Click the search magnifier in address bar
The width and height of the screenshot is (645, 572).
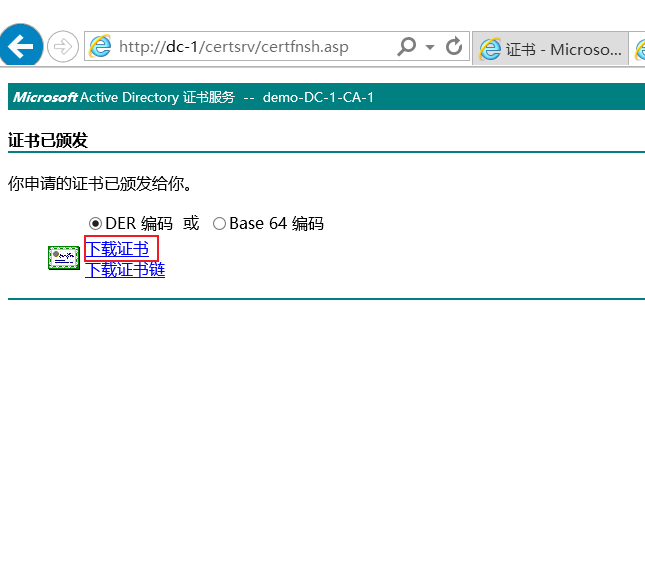point(407,46)
